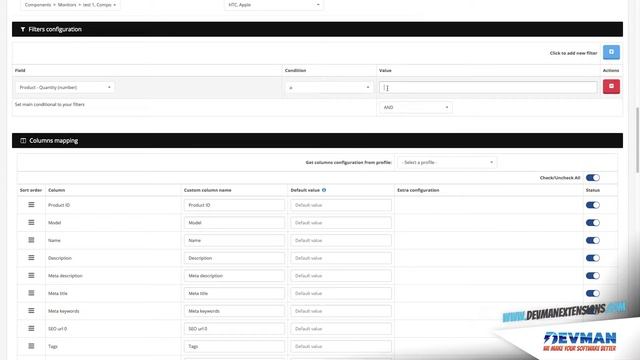Toggle the Check/Uncheck All switch
The image size is (640, 360).
click(x=593, y=178)
